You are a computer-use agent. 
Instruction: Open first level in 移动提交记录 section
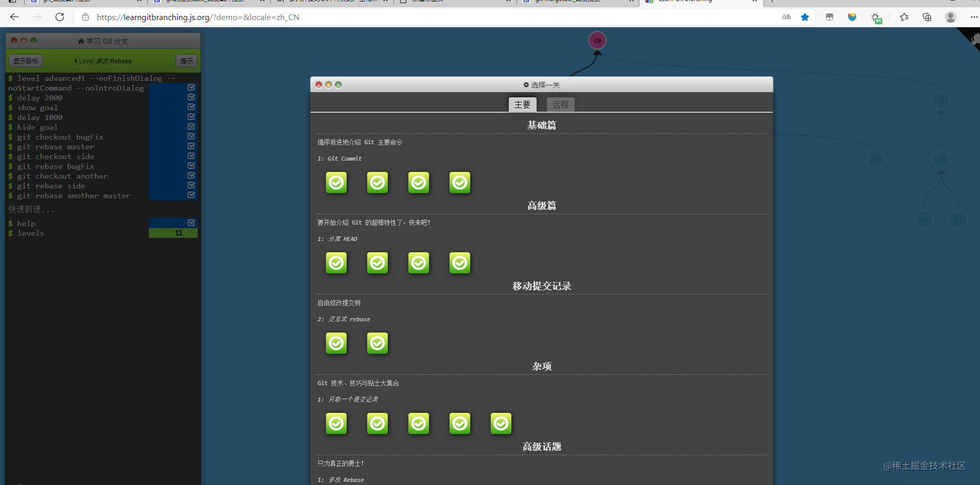pos(336,343)
